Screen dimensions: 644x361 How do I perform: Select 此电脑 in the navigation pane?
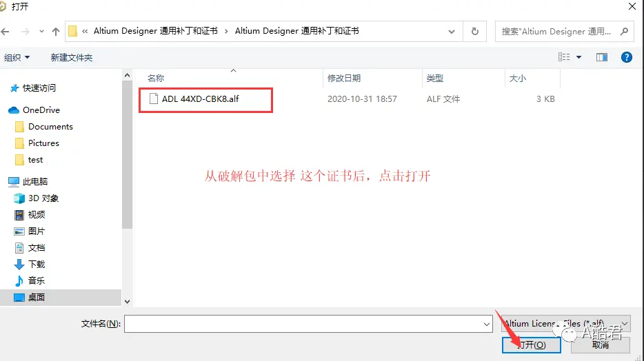tap(35, 181)
